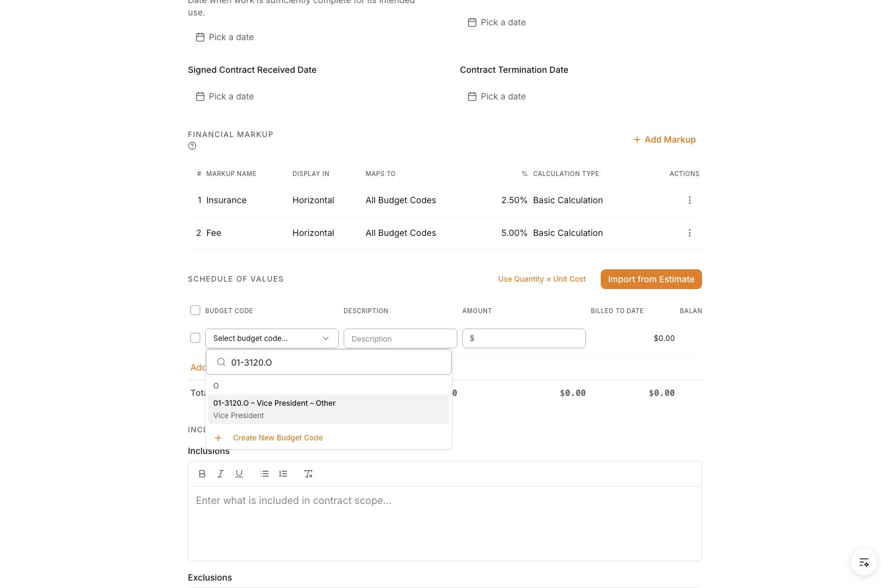Select all schedule of values rows checkbox

tap(195, 310)
